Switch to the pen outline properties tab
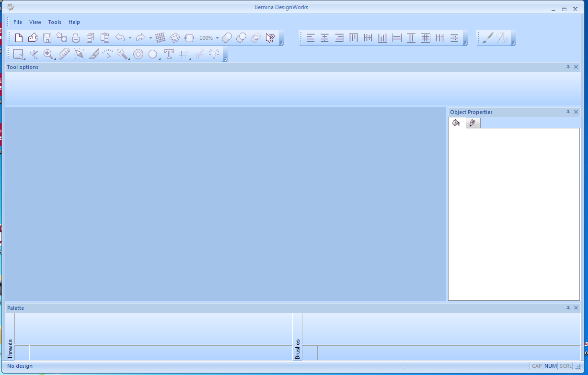The height and width of the screenshot is (375, 588). point(473,123)
